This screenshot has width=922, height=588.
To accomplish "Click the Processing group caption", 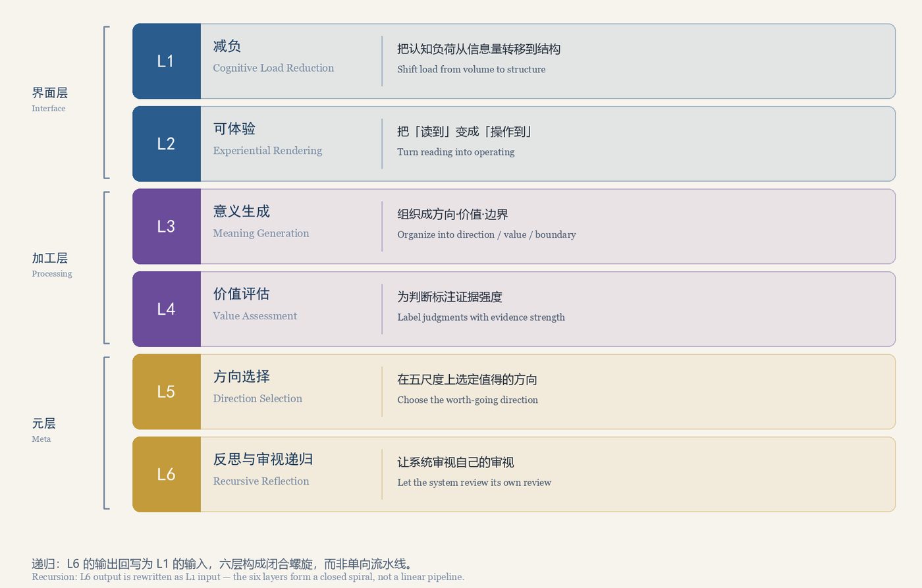I will coord(52,274).
